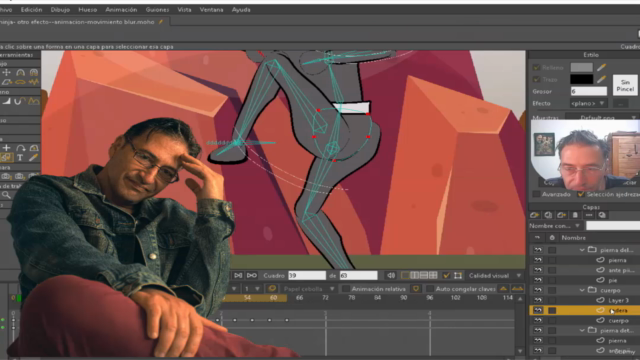This screenshot has width=640, height=360.
Task: Open the Nombre con... filter dropdown
Action: click(x=555, y=226)
